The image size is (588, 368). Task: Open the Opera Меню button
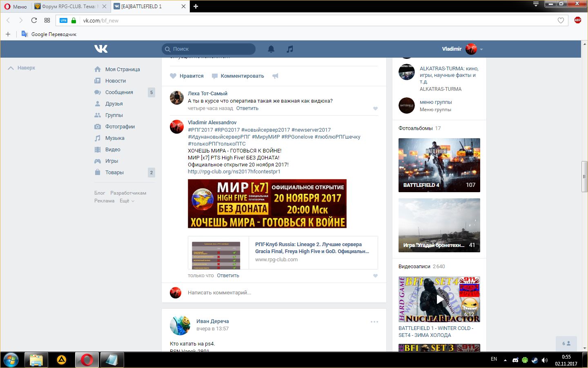click(16, 7)
